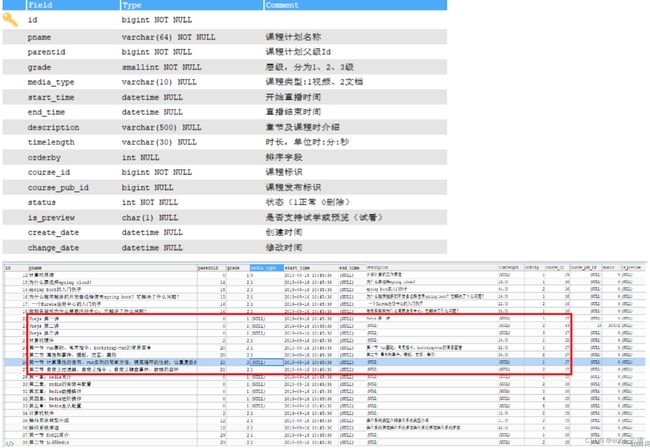Select the Comment column header in schema table
650x448 pixels.
click(282, 5)
